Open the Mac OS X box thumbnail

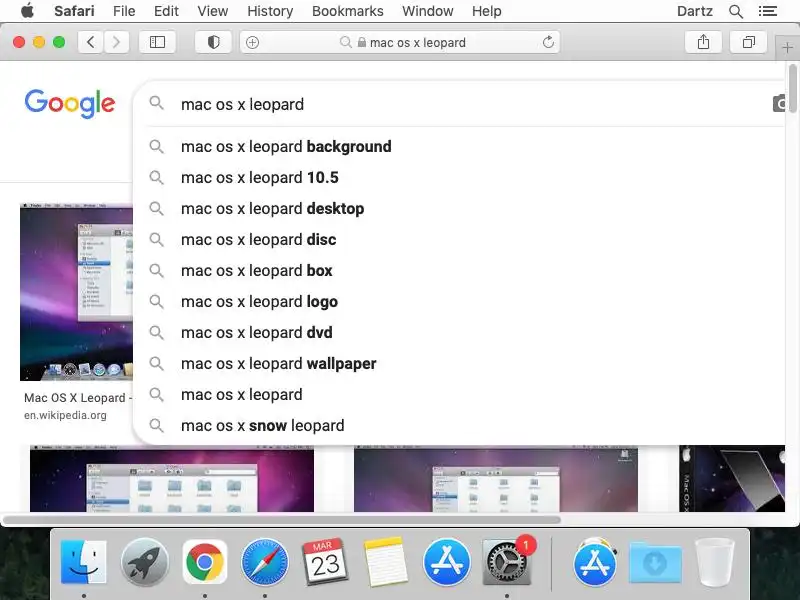[x=732, y=479]
